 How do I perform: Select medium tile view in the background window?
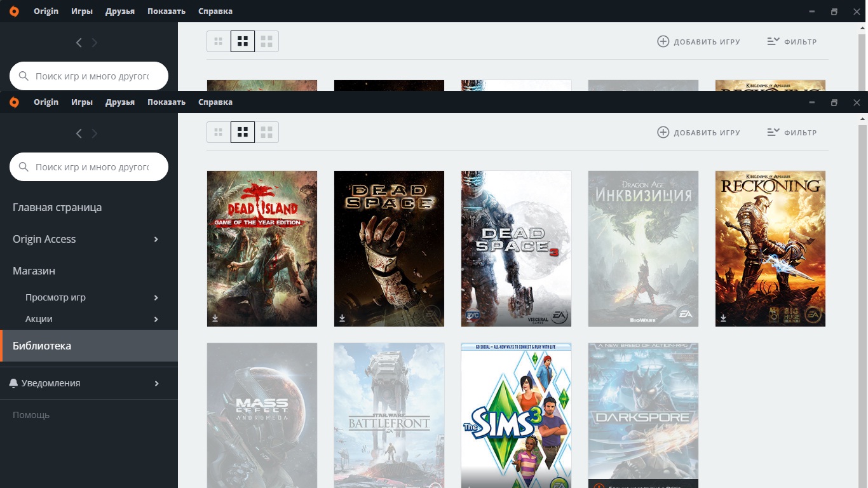click(x=243, y=41)
